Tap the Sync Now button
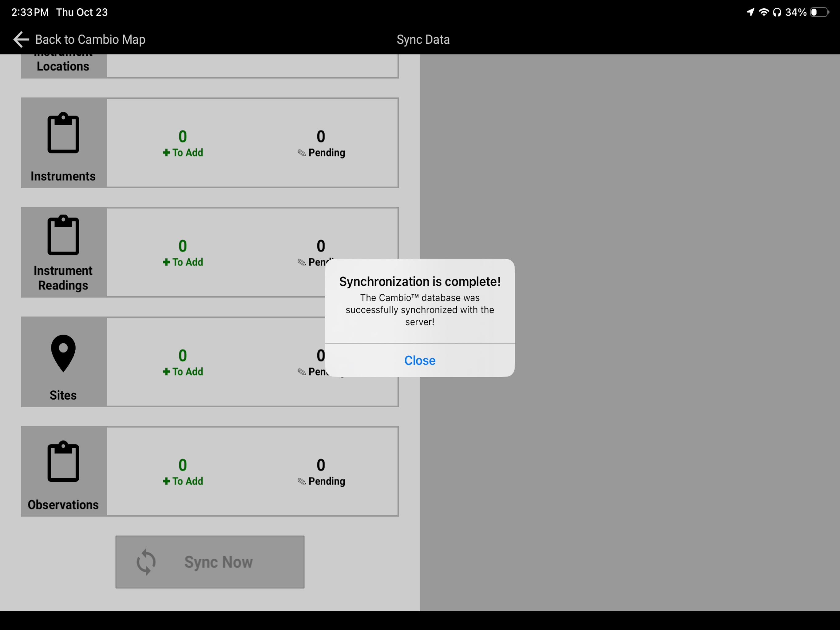This screenshot has height=630, width=840. click(x=210, y=562)
